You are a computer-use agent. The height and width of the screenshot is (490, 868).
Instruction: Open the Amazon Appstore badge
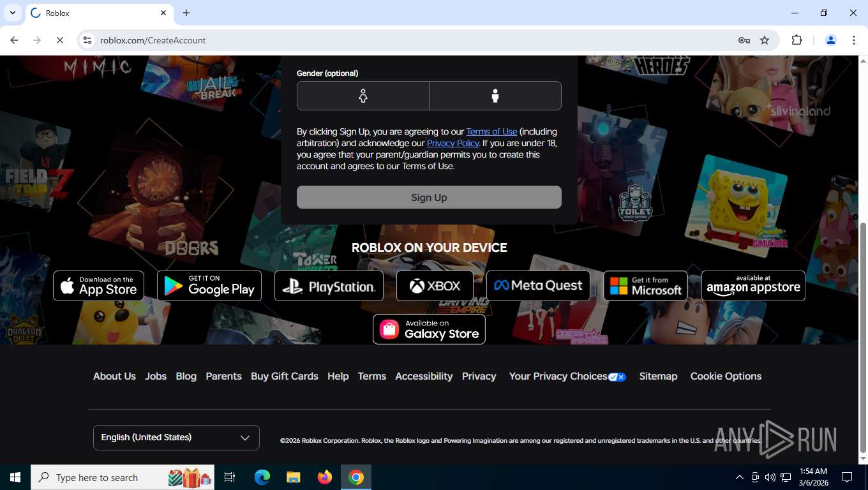point(753,285)
